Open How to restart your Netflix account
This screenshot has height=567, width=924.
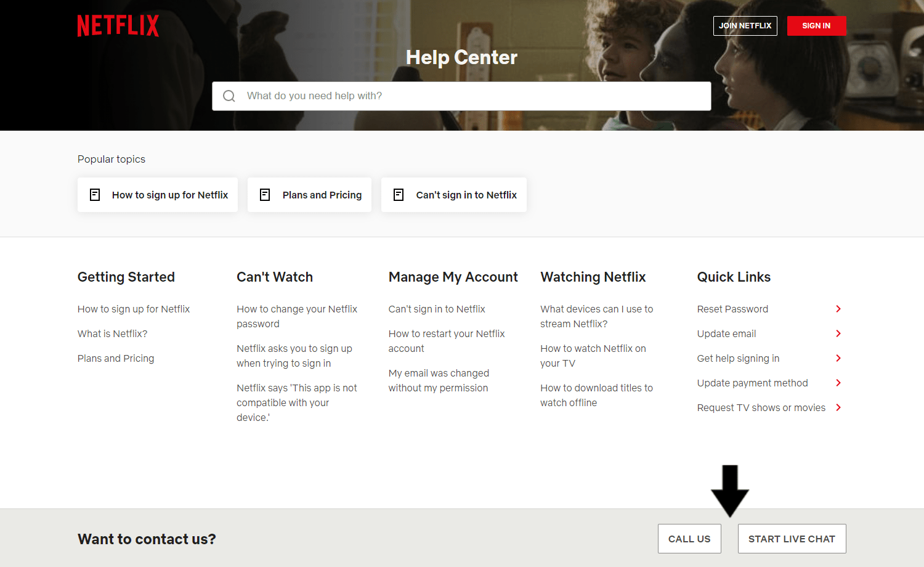[447, 341]
